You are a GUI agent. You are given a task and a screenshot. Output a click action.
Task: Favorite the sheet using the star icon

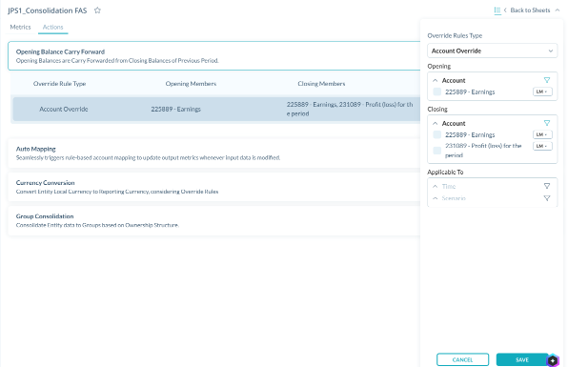tap(97, 11)
